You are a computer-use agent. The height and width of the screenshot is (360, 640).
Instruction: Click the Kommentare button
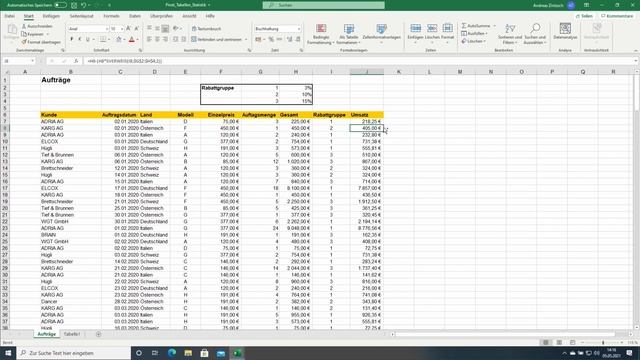617,16
